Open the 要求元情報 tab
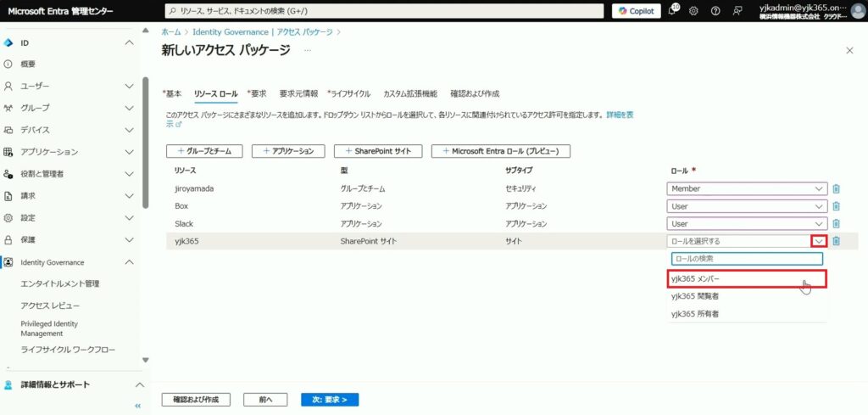 298,93
